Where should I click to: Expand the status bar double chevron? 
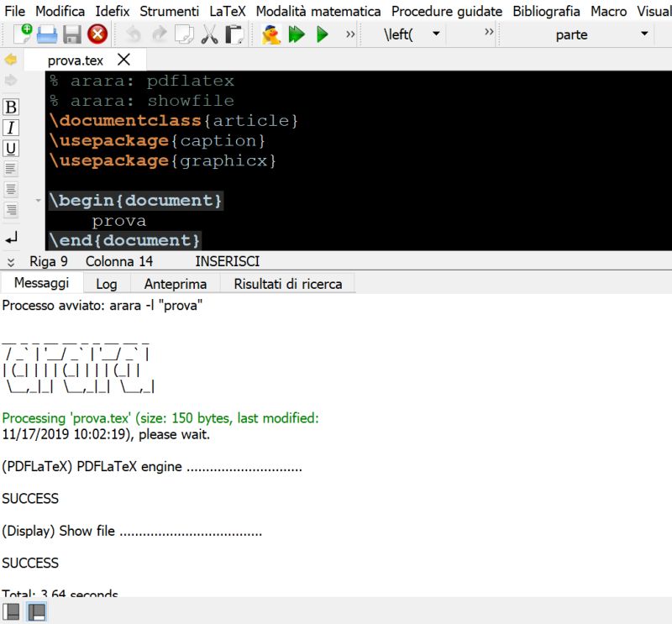(x=11, y=262)
